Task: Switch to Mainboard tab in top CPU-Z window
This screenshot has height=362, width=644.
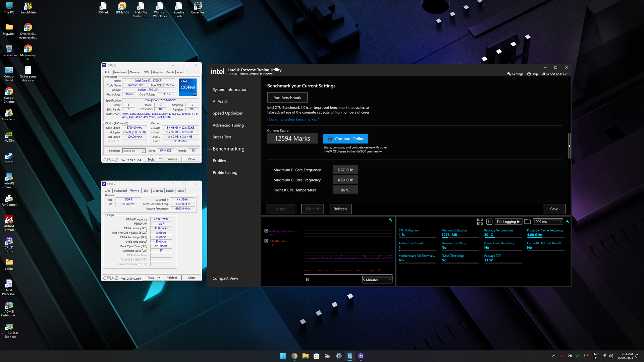Action: pyautogui.click(x=120, y=72)
